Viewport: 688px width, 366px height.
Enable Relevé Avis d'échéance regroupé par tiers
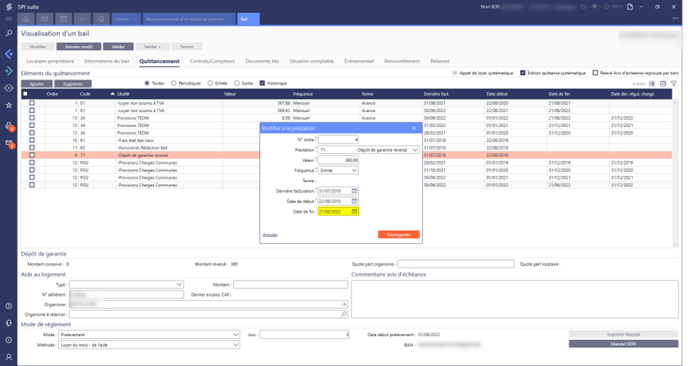pyautogui.click(x=595, y=73)
